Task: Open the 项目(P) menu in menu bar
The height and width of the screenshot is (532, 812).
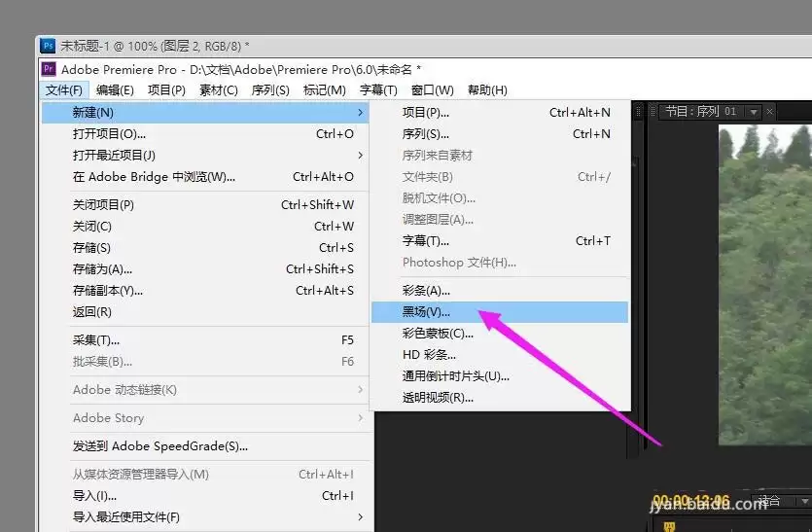Action: [166, 90]
